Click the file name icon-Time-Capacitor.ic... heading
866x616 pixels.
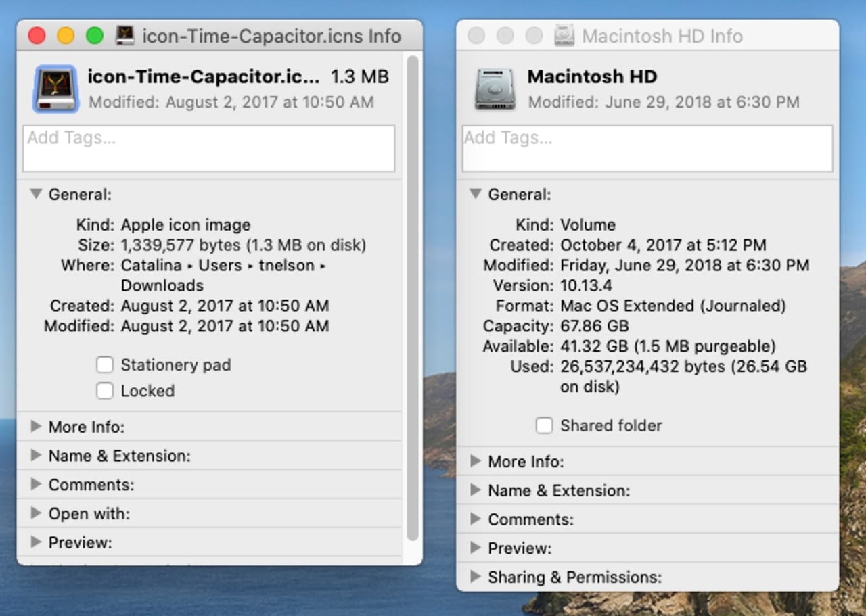click(203, 77)
